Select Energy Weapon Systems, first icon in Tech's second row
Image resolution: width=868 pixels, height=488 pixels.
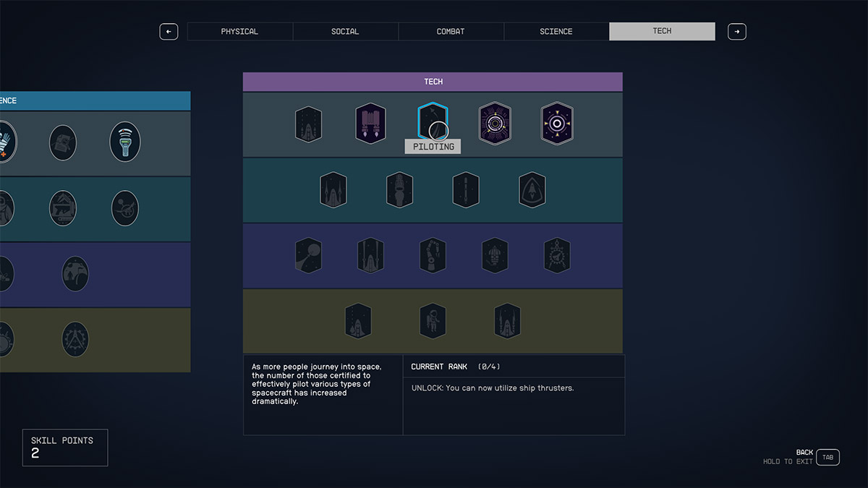coord(333,190)
